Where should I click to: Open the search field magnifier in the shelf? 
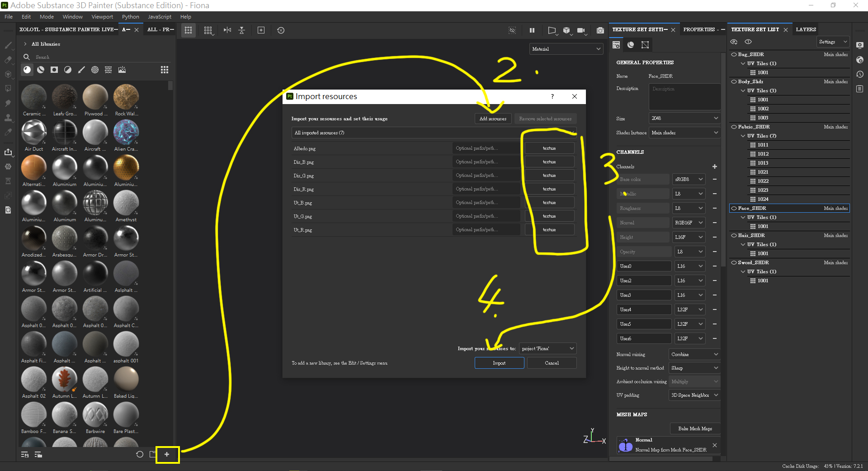point(27,57)
